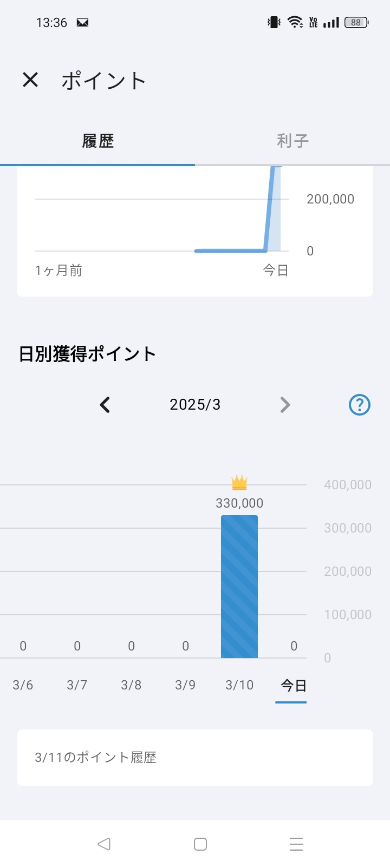Select the 3/7 date label
Image resolution: width=390 pixels, height=868 pixels.
tap(77, 685)
